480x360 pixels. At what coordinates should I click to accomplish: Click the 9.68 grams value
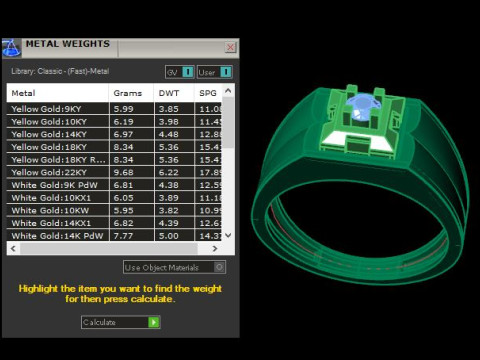click(123, 172)
